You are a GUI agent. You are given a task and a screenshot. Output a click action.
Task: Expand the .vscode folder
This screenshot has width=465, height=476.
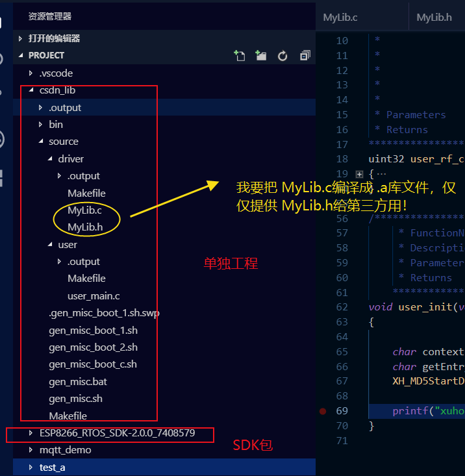(x=31, y=73)
